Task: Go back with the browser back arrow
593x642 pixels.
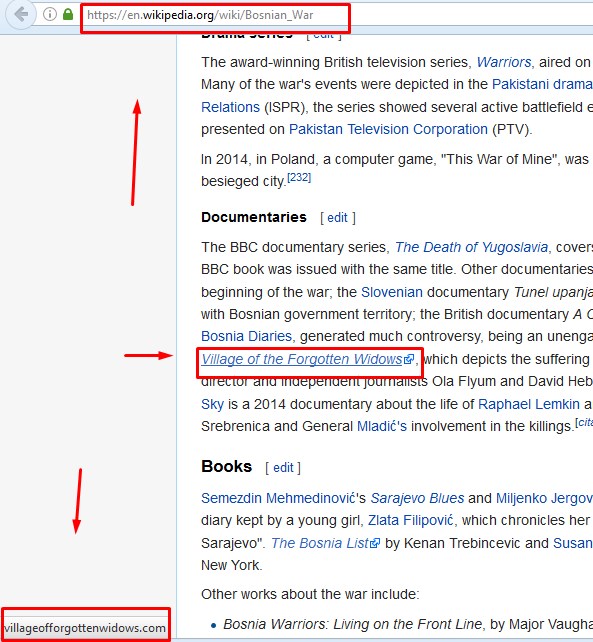Action: click(20, 15)
